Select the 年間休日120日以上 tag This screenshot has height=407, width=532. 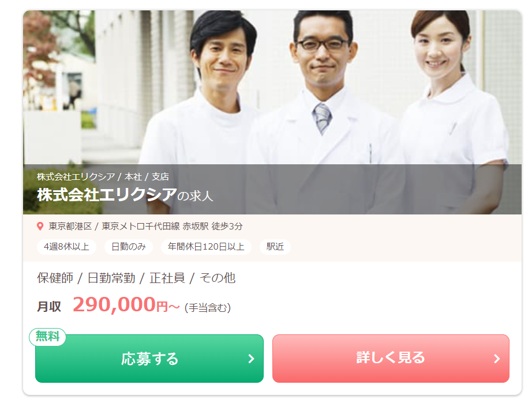[x=206, y=246]
